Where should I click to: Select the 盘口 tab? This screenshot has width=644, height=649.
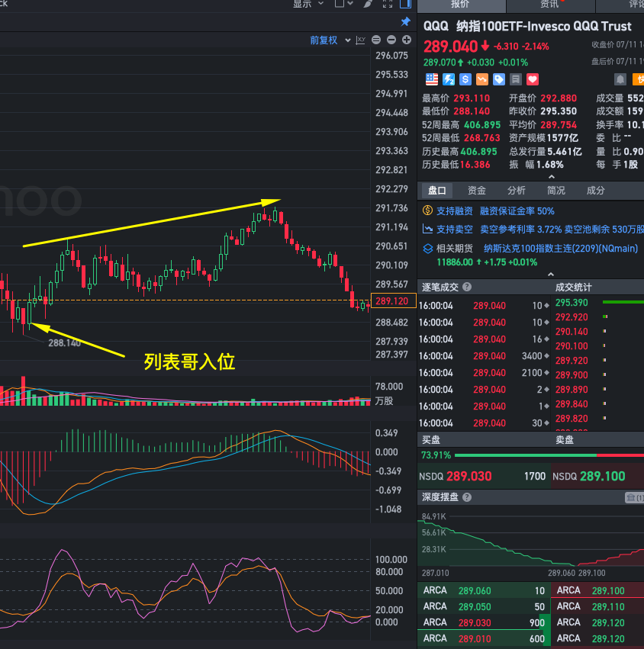(x=437, y=191)
